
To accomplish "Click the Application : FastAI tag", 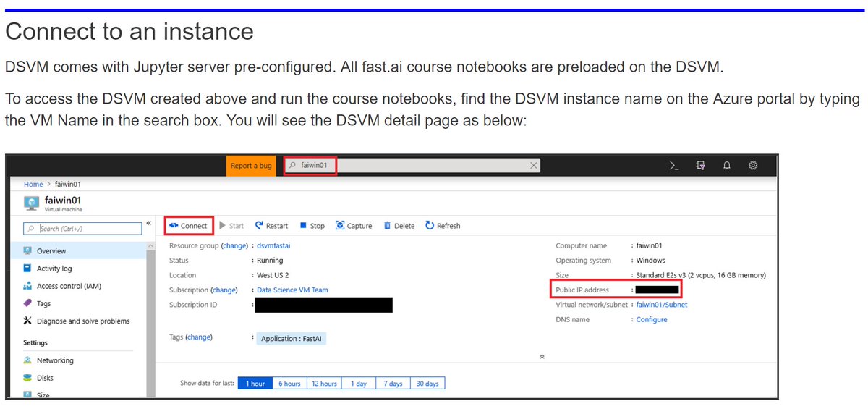I will (293, 339).
